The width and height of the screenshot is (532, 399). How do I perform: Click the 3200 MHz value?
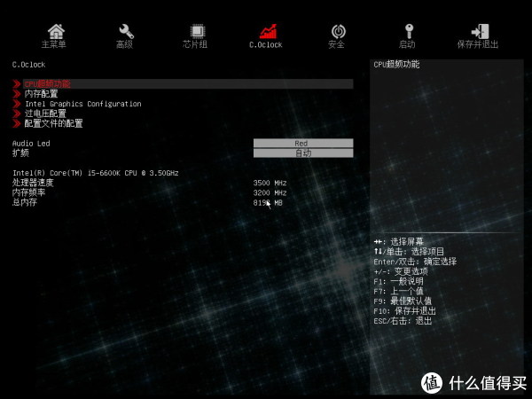click(270, 192)
